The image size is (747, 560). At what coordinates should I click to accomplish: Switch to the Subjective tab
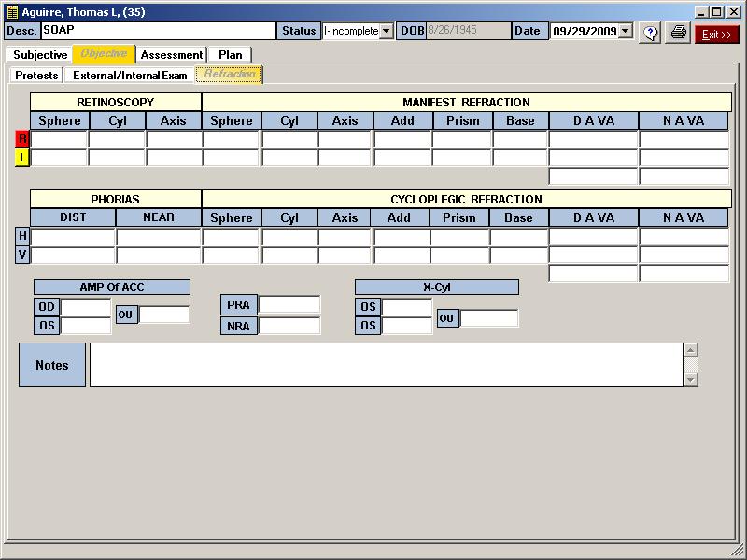coord(40,55)
